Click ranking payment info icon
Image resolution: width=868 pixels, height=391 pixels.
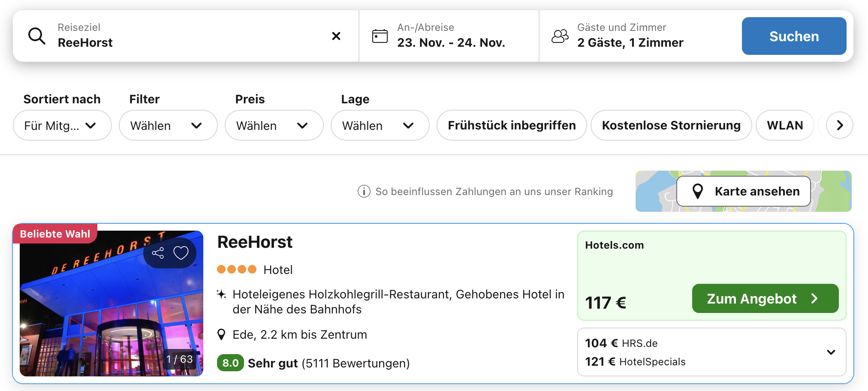(x=364, y=191)
